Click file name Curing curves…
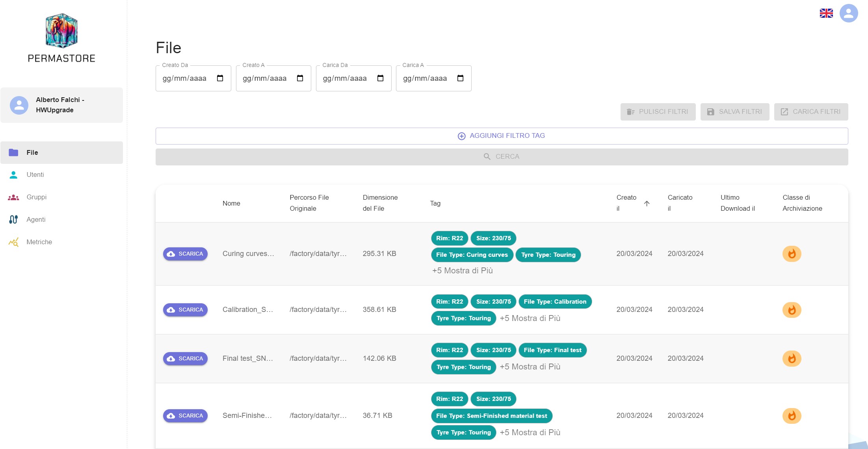Viewport: 868px width, 449px height. tap(248, 254)
